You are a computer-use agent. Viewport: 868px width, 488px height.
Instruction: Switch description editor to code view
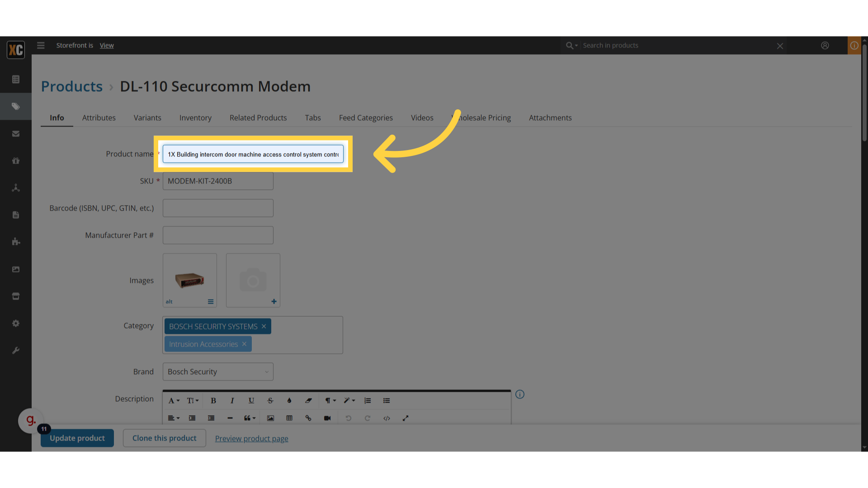[387, 418]
